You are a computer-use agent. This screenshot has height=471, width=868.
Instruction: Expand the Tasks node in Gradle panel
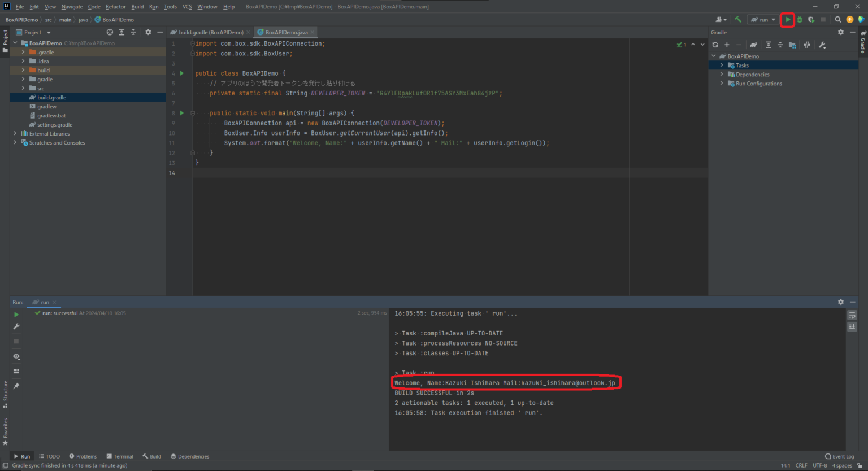click(722, 66)
